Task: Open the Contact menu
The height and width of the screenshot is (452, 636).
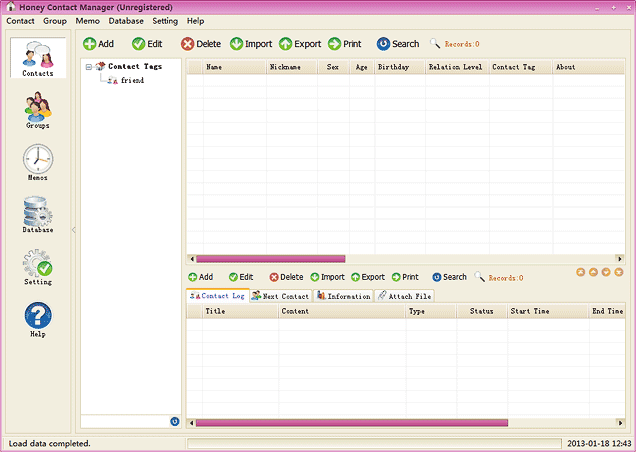Action: [x=20, y=21]
